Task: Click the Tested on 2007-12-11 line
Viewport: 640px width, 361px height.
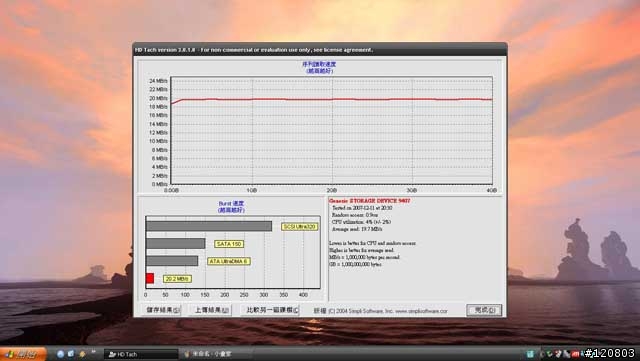Action: pos(362,208)
